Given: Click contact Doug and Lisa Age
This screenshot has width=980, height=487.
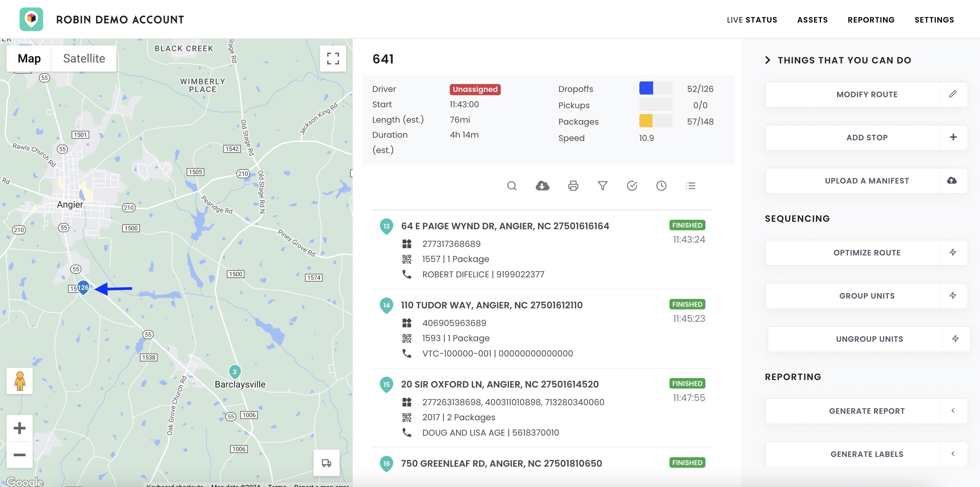Looking at the screenshot, I should click(x=490, y=433).
